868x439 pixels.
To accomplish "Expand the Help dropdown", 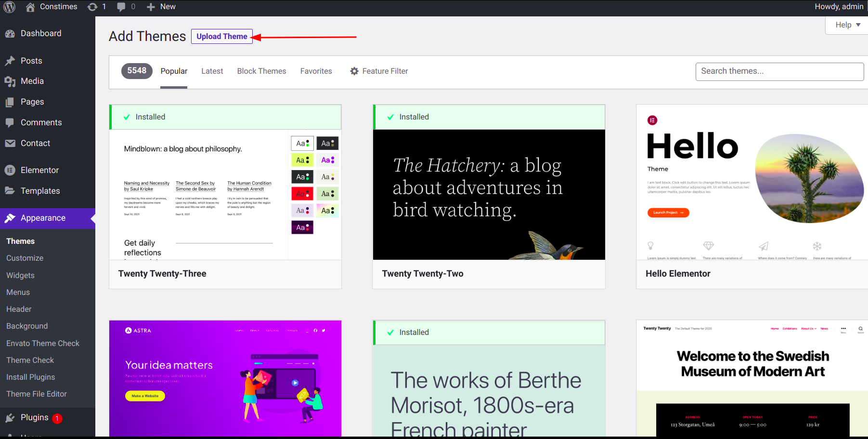I will point(847,25).
